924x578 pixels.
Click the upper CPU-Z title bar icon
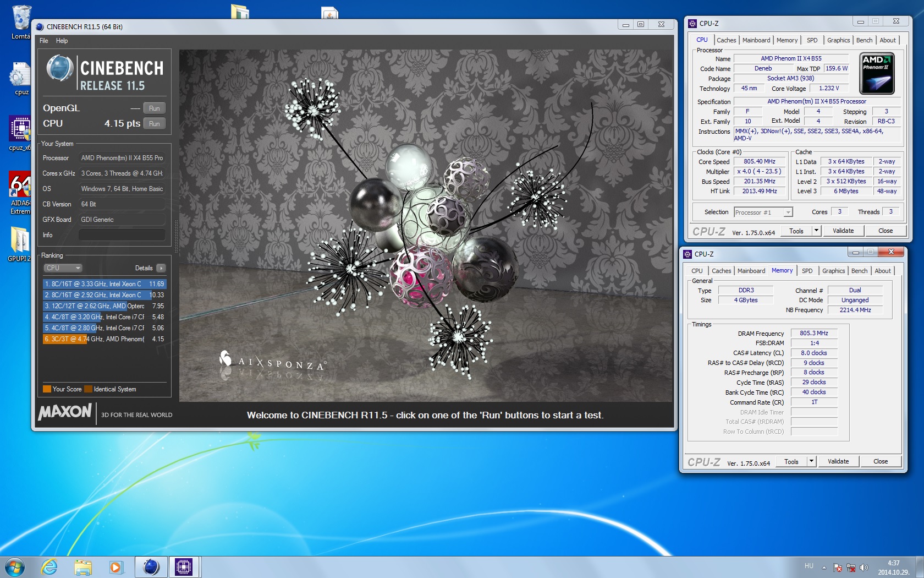[692, 23]
